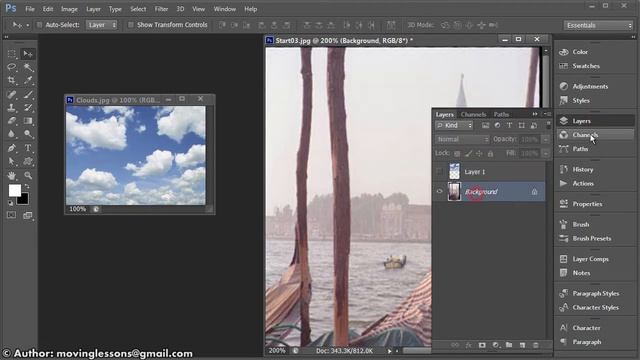Create a new layer icon

click(522, 345)
